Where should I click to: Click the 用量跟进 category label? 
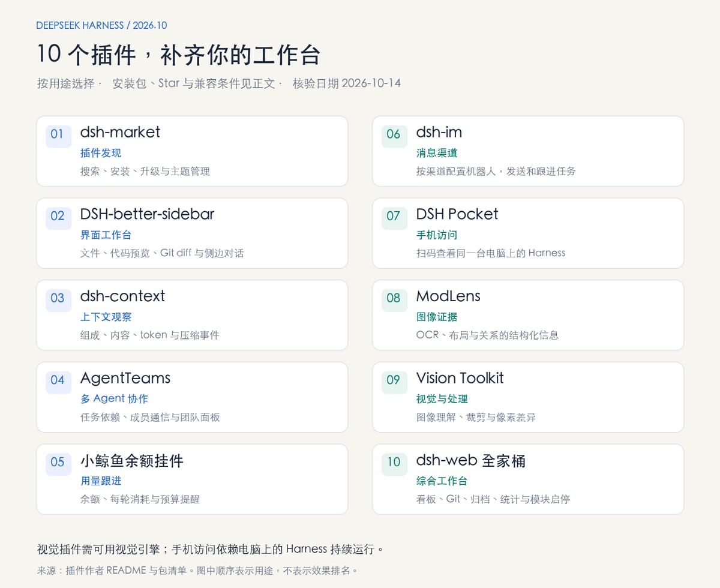(x=101, y=481)
